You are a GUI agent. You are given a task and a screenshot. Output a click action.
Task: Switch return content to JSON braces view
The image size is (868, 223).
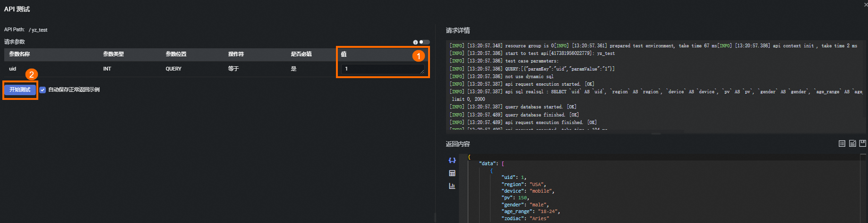point(452,161)
